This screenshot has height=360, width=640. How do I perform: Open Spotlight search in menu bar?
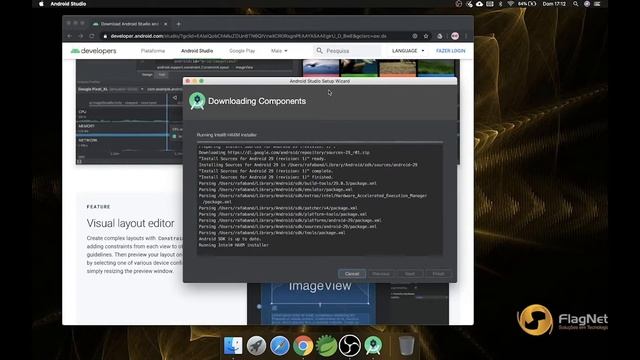pyautogui.click(x=576, y=4)
